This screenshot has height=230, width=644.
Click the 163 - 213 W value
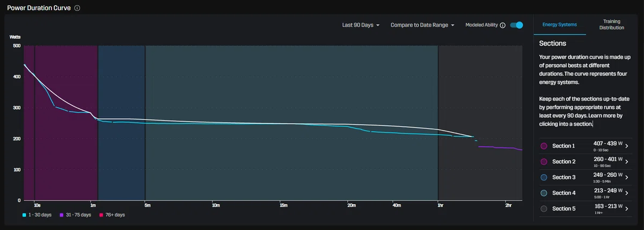pos(608,206)
